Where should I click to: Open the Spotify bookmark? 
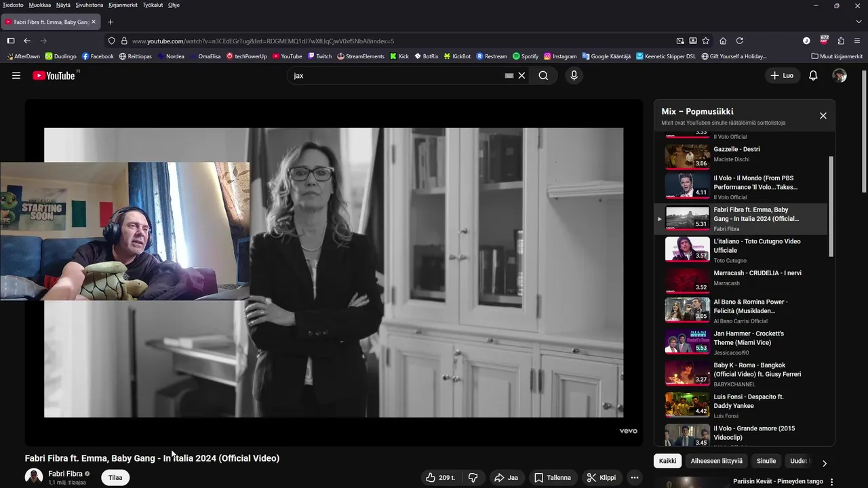(526, 56)
